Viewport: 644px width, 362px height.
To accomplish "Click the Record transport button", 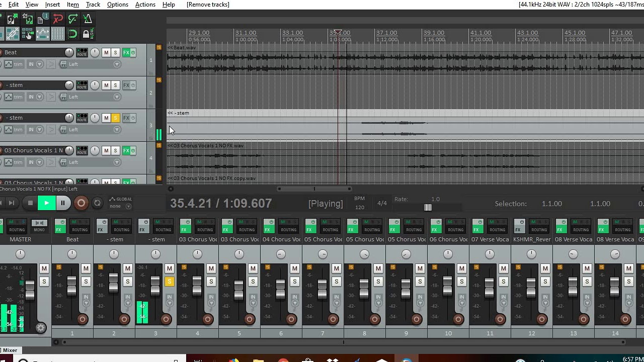I will [x=80, y=203].
